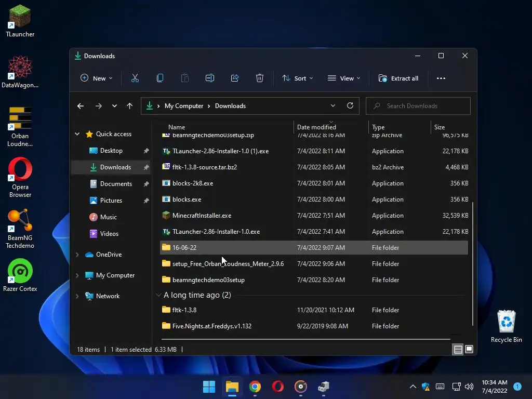Collapse 'A long time ago' group
Viewport: 532px width, 399px height.
(x=158, y=295)
